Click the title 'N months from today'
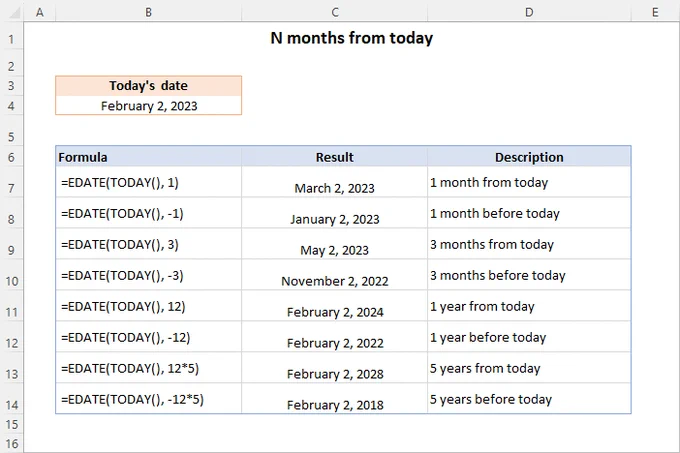This screenshot has height=453, width=680. coord(352,38)
